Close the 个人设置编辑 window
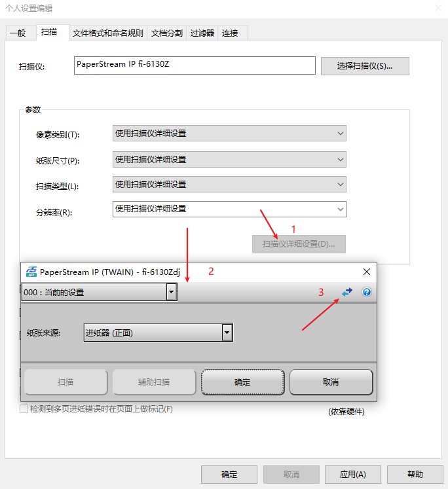The width and height of the screenshot is (448, 489). (x=438, y=8)
